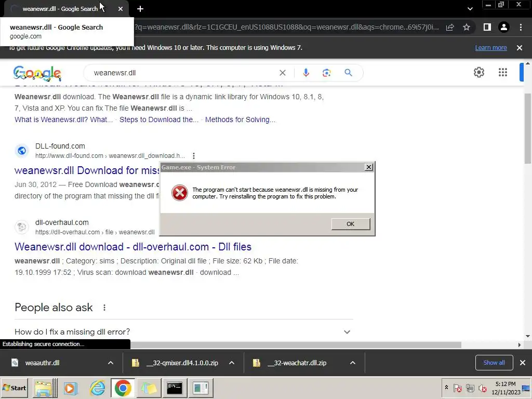Click Show all downloads button

click(494, 363)
